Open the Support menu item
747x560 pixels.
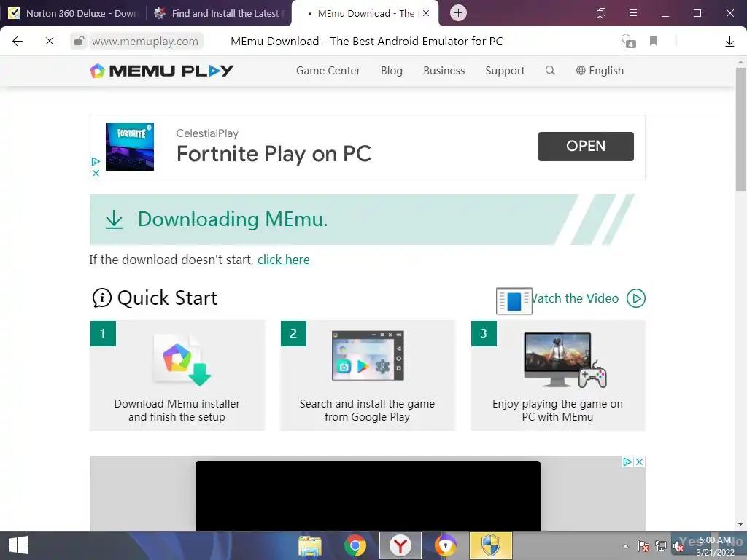pos(505,71)
